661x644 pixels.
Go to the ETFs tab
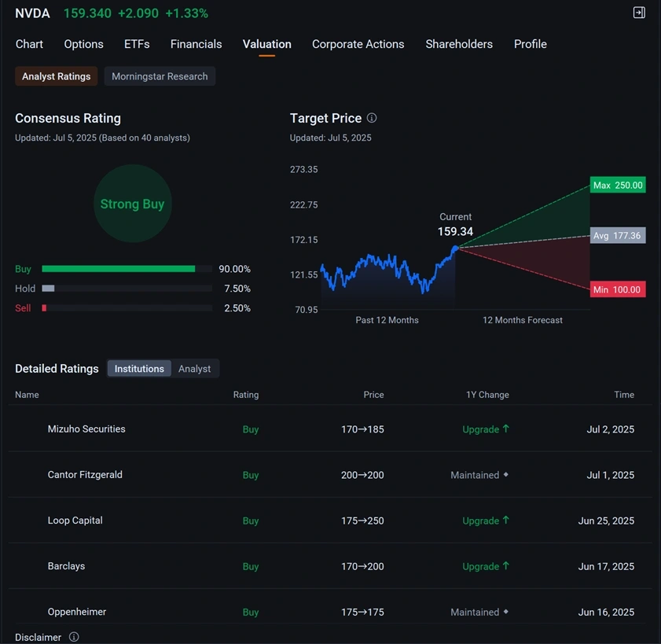click(137, 44)
